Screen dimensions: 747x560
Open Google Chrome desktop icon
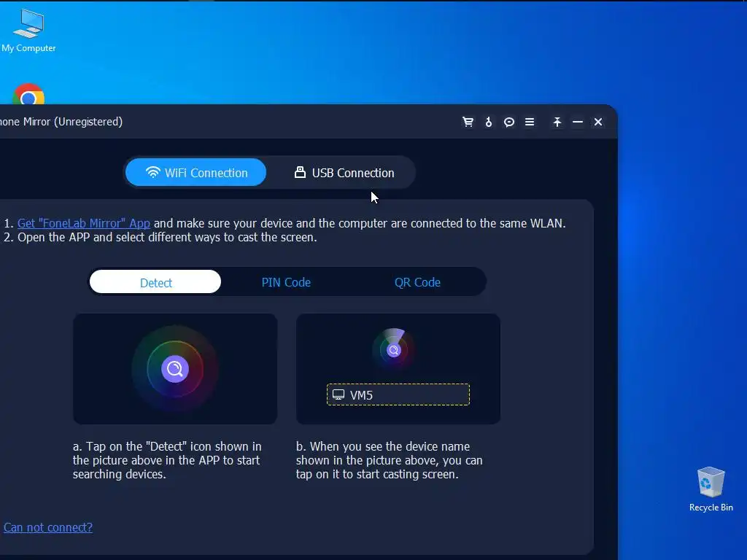[x=28, y=94]
